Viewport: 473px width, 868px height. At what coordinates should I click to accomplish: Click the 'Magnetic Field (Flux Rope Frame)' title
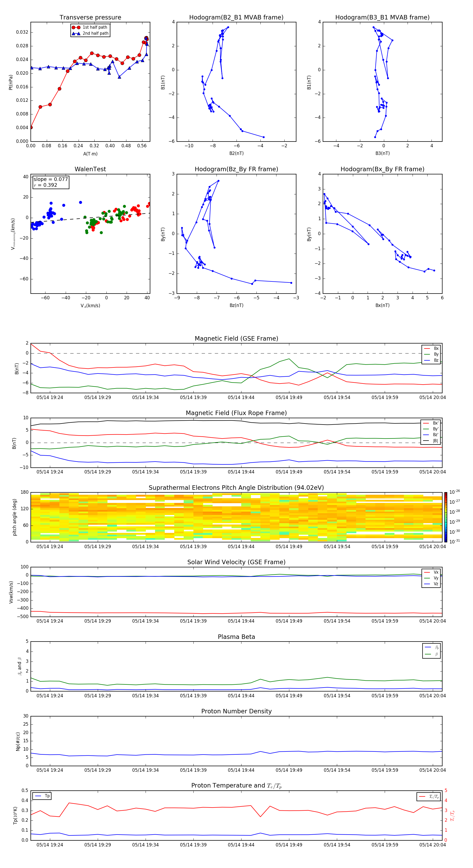coord(236,413)
